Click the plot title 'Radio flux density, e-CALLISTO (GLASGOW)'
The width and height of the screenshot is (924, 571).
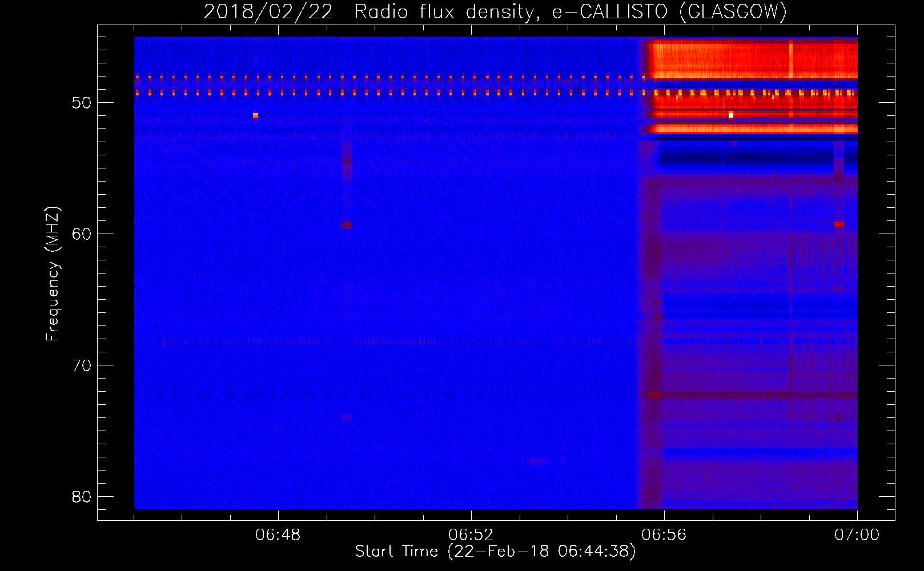click(x=571, y=11)
